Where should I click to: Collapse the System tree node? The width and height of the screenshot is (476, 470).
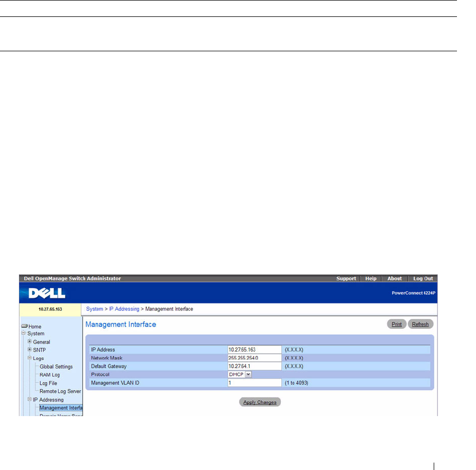(x=23, y=333)
